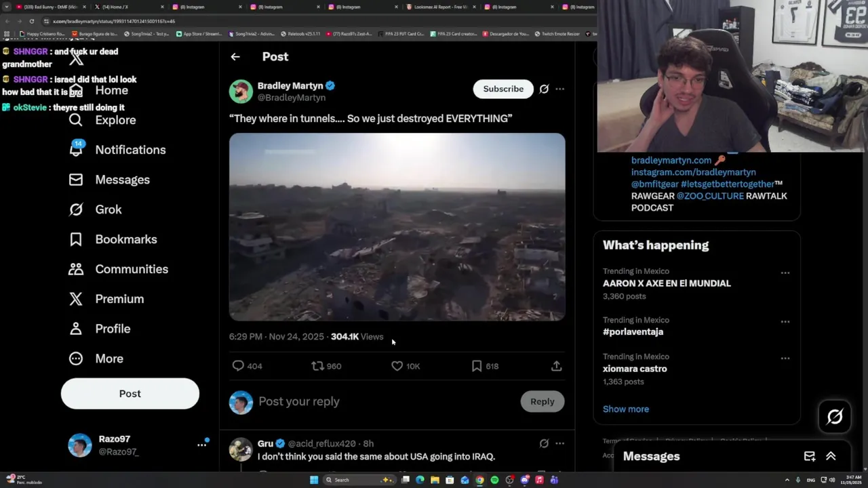Repost the tweet using the 960 retweet icon

point(317,366)
